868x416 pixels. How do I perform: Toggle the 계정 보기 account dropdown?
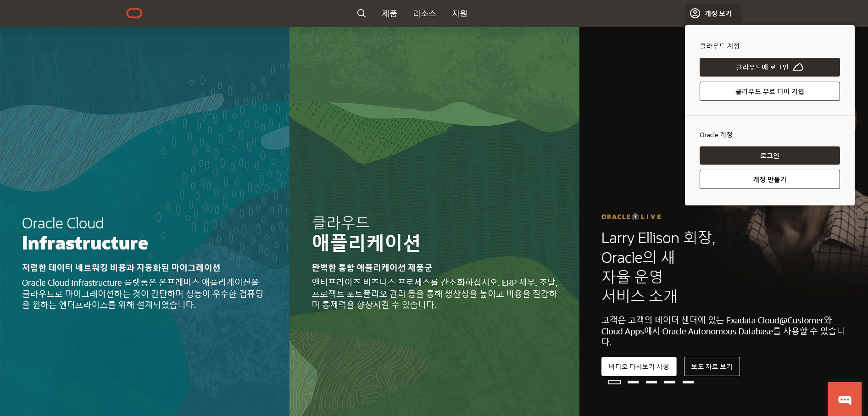pos(712,13)
